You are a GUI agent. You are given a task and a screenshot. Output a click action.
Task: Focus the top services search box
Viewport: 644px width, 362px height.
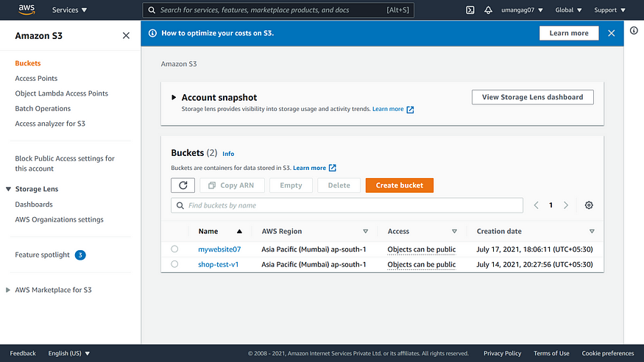(x=278, y=10)
